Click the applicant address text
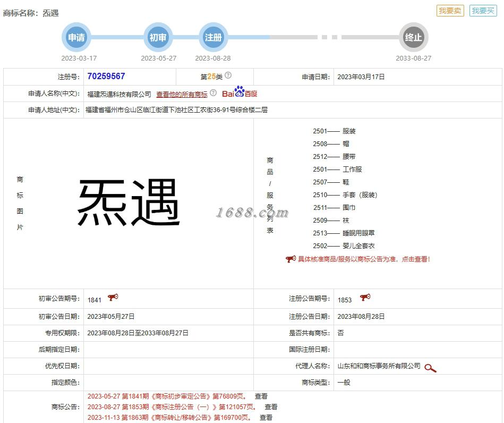Image resolution: width=504 pixels, height=423 pixels. click(x=176, y=110)
